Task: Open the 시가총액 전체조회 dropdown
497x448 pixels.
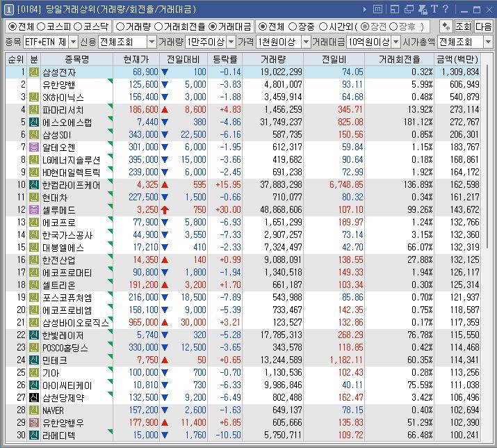Action: point(488,42)
